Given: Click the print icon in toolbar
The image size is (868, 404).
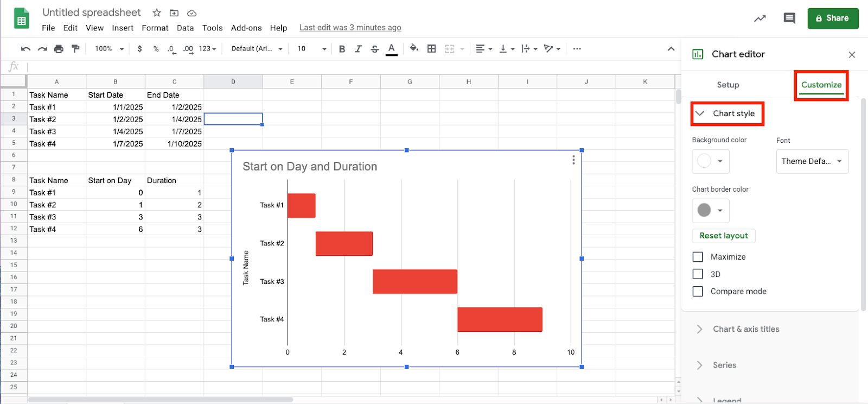Looking at the screenshot, I should click(59, 49).
